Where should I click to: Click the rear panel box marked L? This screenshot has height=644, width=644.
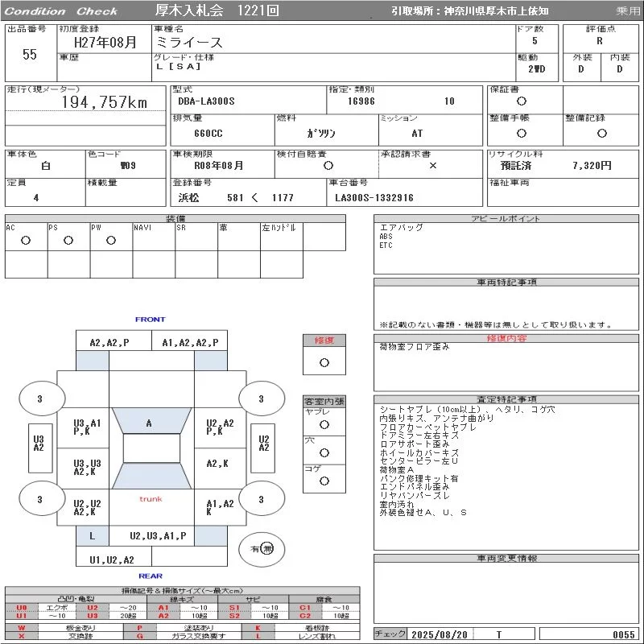[93, 535]
